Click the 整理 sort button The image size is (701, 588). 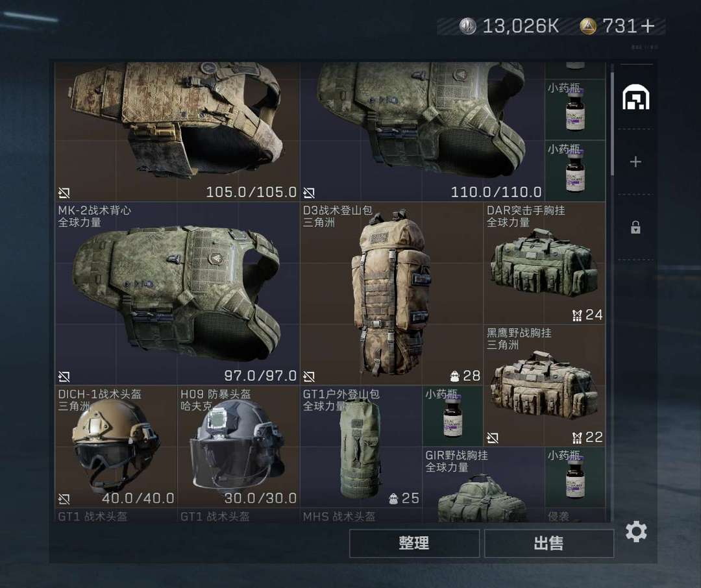414,543
